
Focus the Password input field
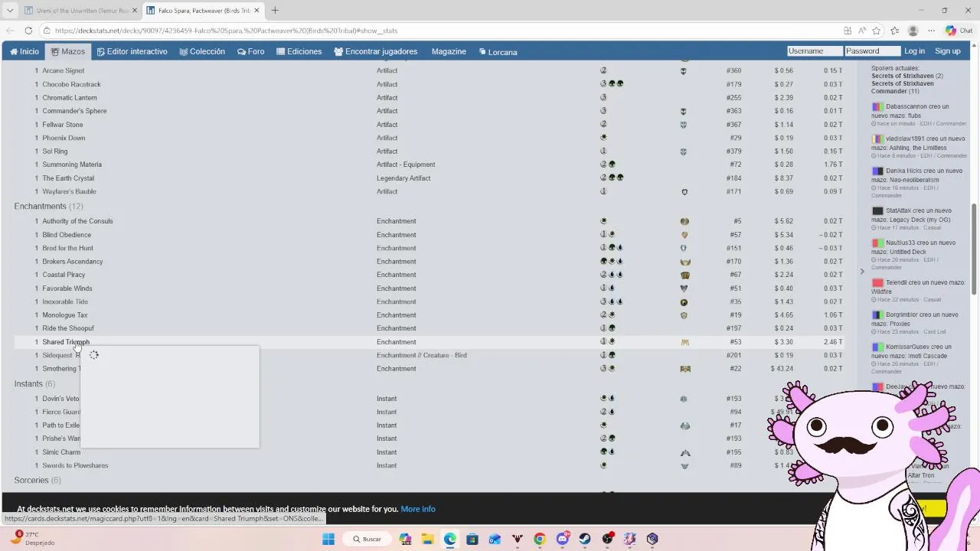(872, 51)
